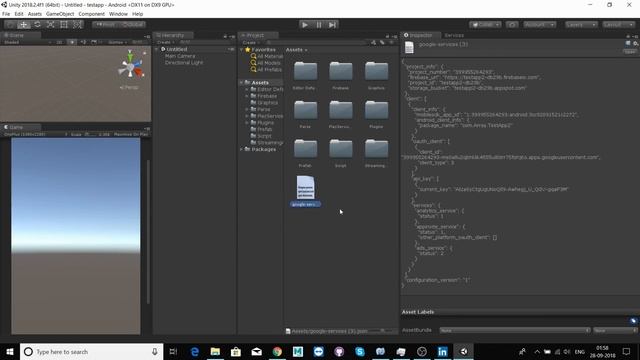Image resolution: width=640 pixels, height=360 pixels.
Task: Select Directional Light in Hierarchy
Action: (x=184, y=62)
